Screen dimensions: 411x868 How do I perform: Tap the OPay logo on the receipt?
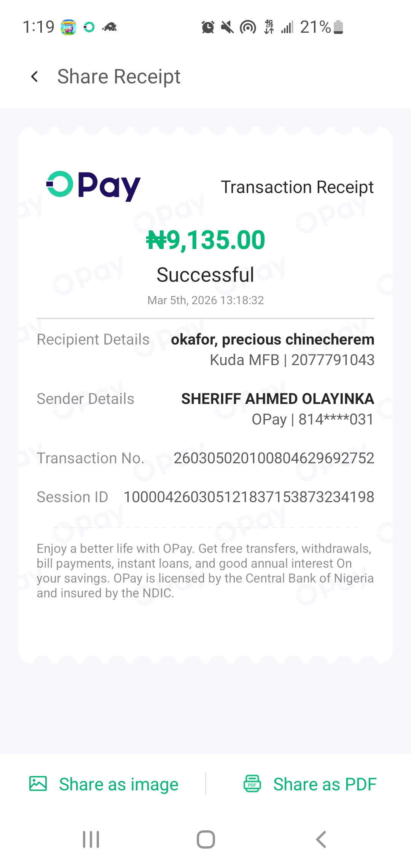[93, 186]
